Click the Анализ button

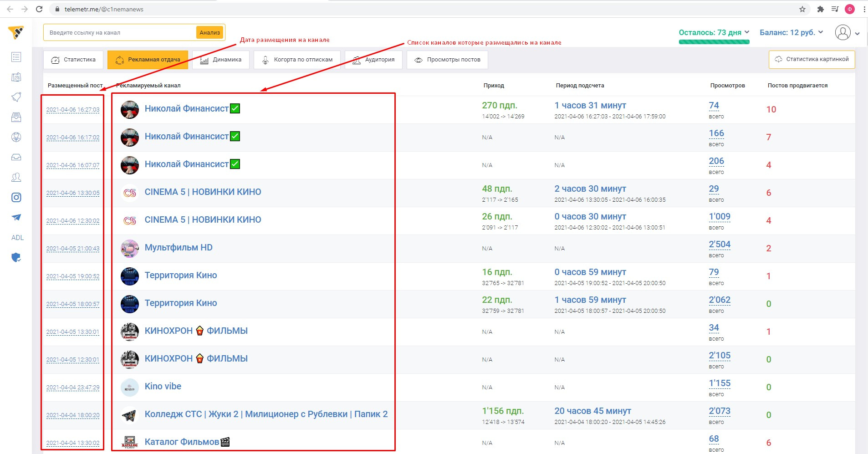pos(209,32)
